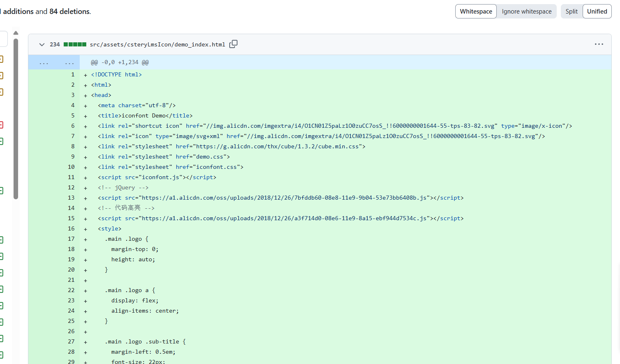Image resolution: width=620 pixels, height=364 pixels.
Task: Click the "margin-top: 0;" line
Action: point(135,249)
